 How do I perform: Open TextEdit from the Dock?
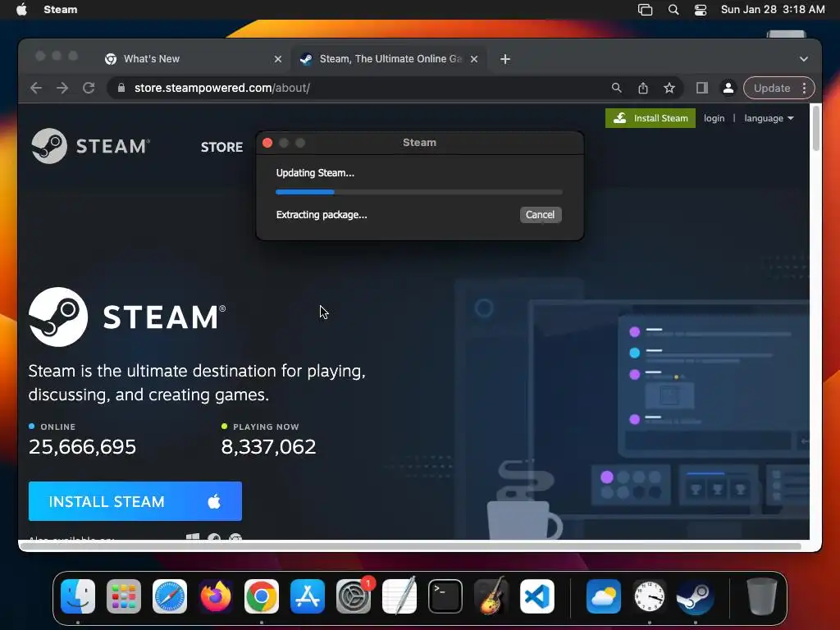[399, 596]
